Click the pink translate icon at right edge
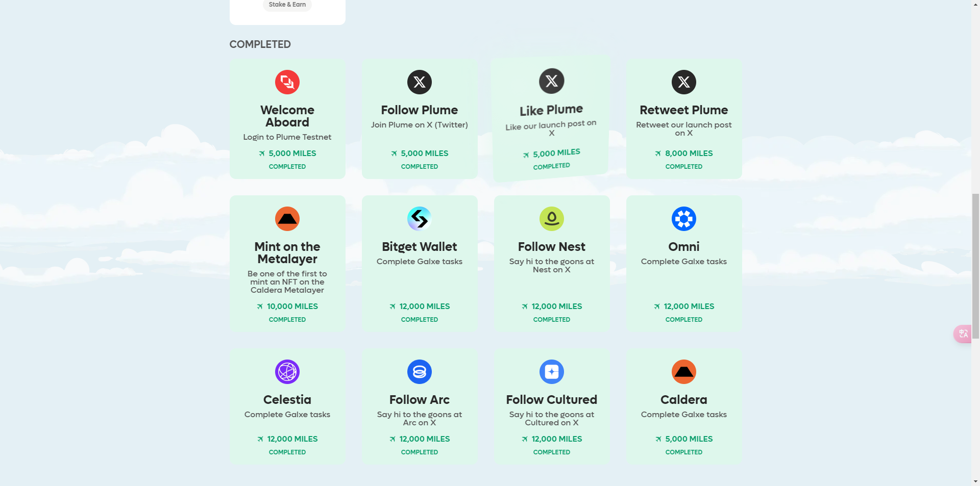The image size is (980, 486). coord(963,334)
